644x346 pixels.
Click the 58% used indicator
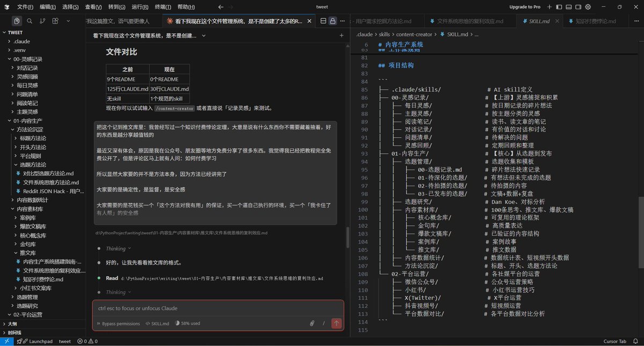pos(187,323)
